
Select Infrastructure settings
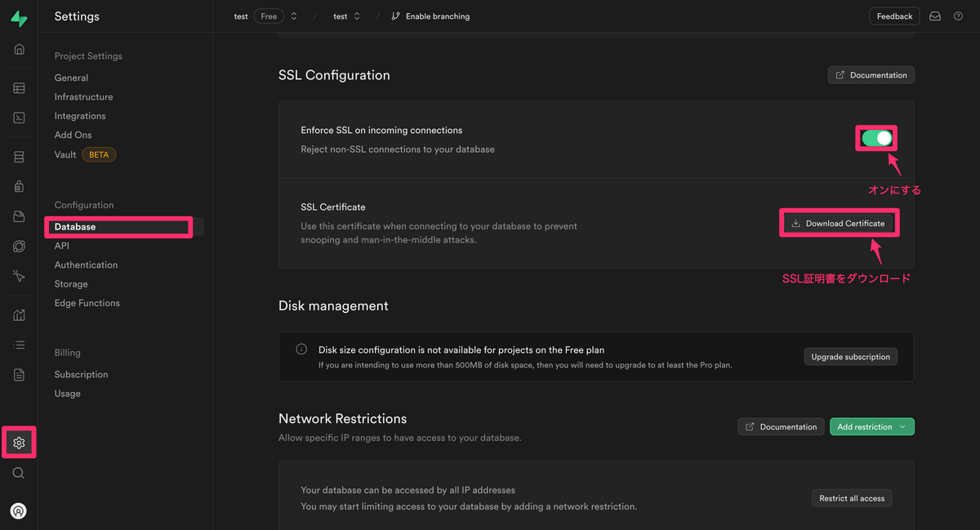[x=84, y=96]
